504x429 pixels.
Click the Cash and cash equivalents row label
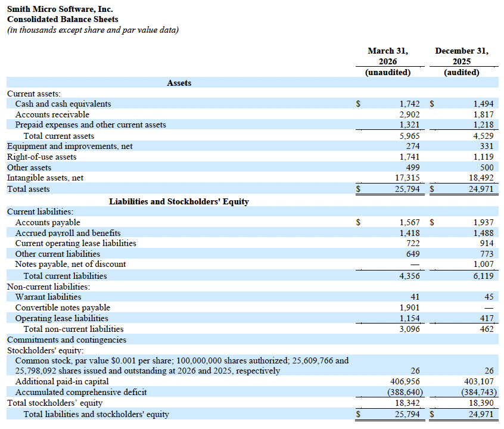point(66,103)
